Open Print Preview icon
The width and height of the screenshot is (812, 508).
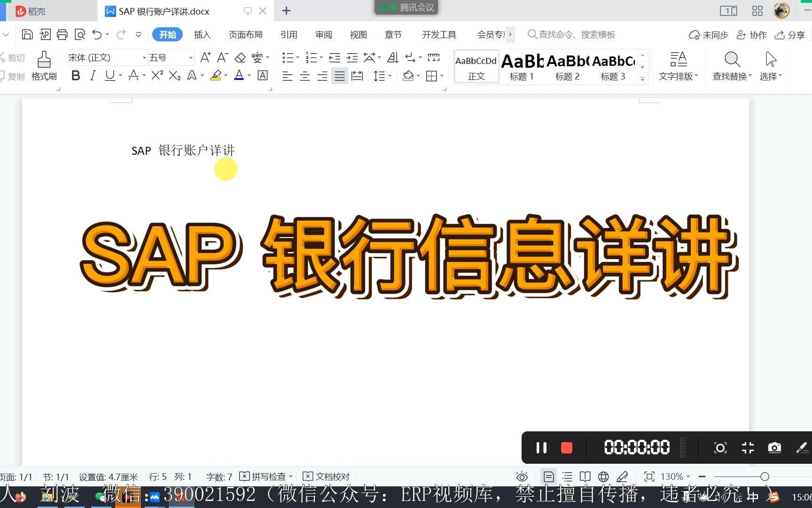pyautogui.click(x=80, y=34)
